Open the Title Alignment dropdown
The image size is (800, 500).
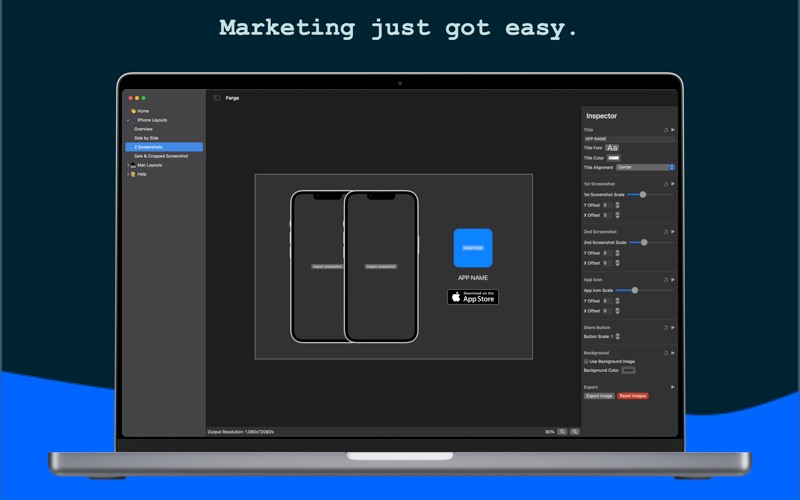tap(645, 167)
